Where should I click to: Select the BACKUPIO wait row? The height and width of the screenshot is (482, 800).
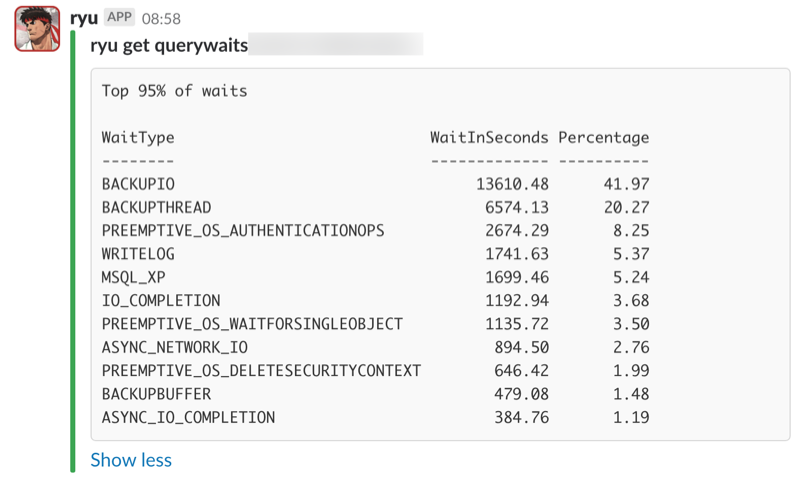pos(376,184)
